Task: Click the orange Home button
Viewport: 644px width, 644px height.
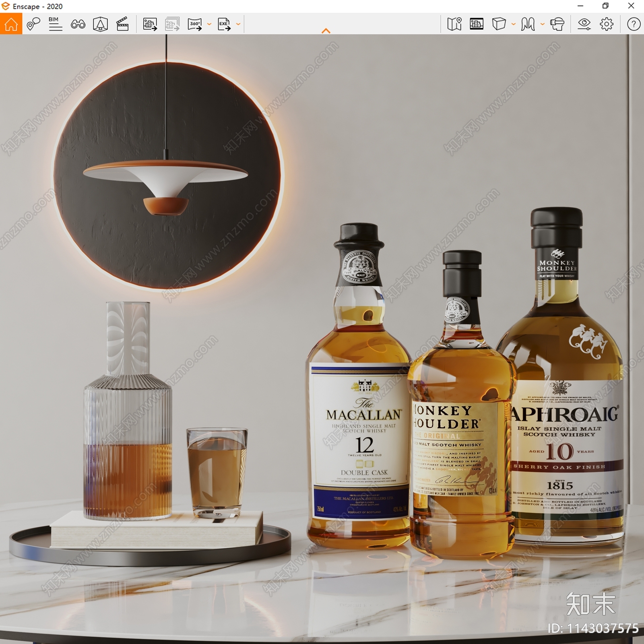Action: (x=11, y=24)
